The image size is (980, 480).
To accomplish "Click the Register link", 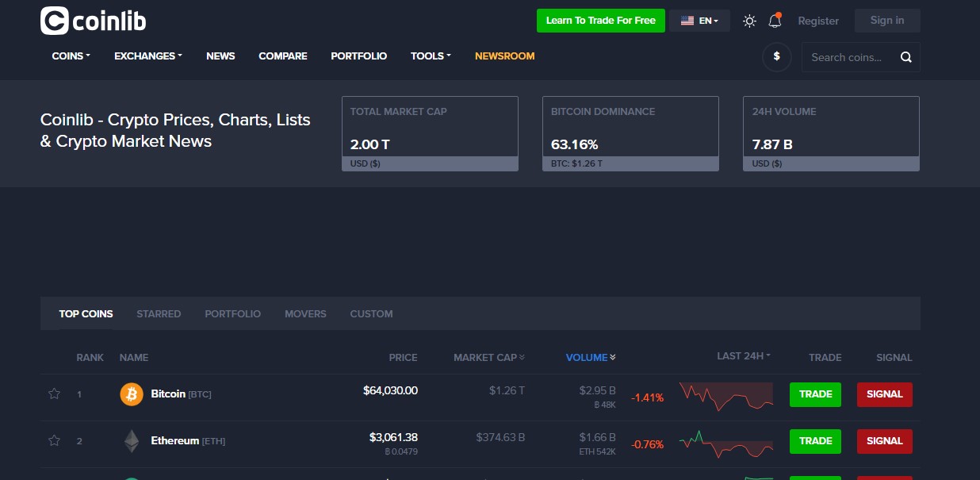I will [x=818, y=21].
